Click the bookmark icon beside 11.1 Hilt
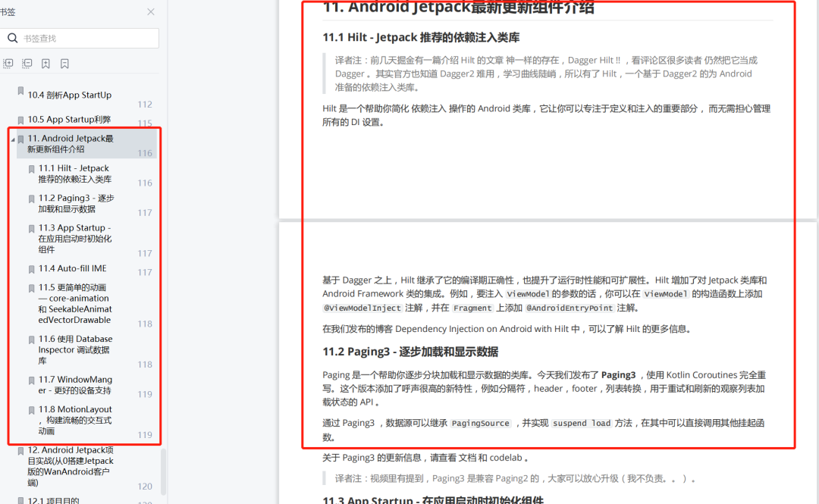Screen dimensions: 819x504 click(x=31, y=169)
